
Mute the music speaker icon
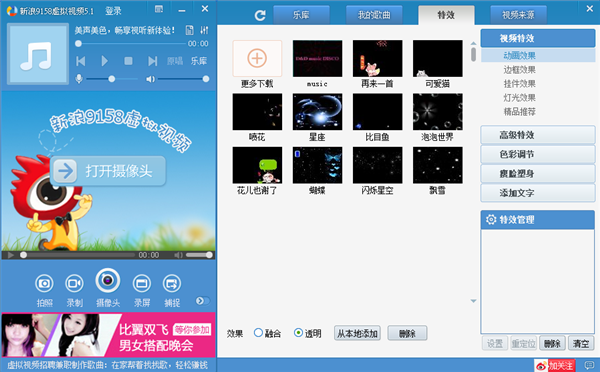pos(150,79)
